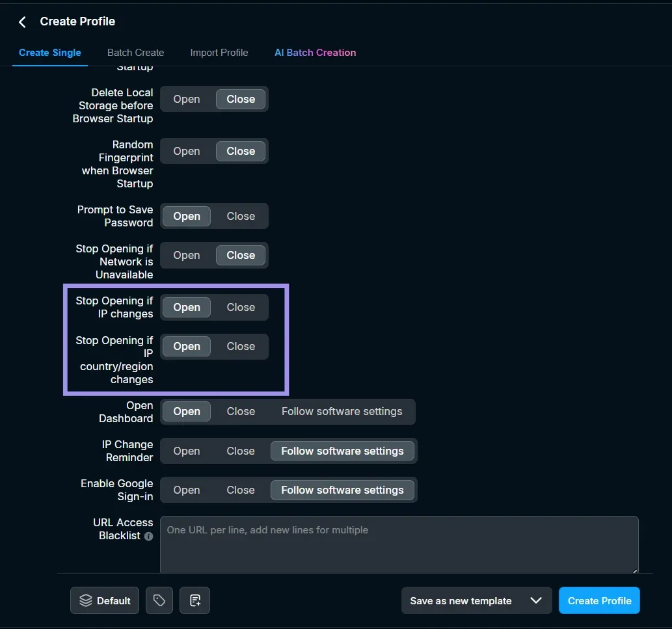
Task: Set Prompt to Save Password to Open
Action: [187, 216]
